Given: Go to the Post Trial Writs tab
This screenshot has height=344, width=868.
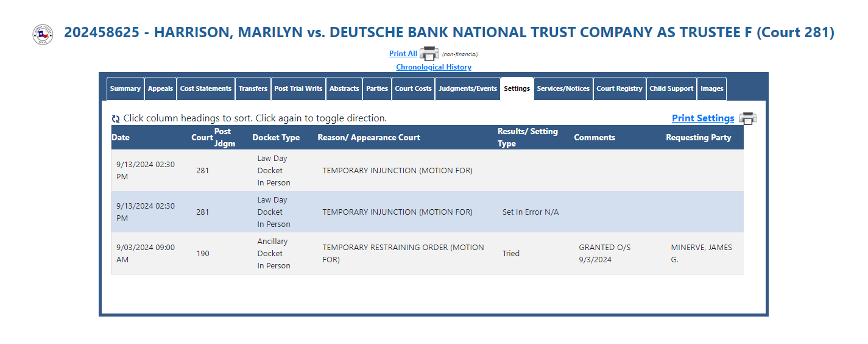Looking at the screenshot, I should (x=298, y=88).
